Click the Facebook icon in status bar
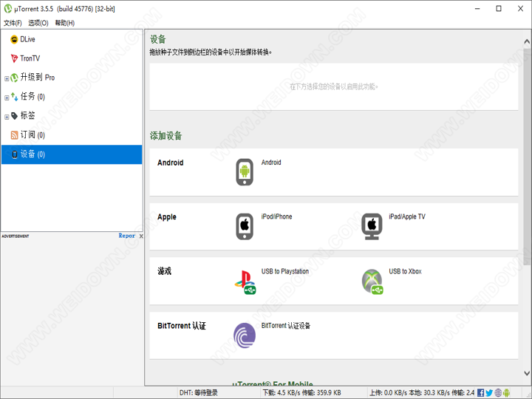Image resolution: width=532 pixels, height=399 pixels. click(480, 393)
